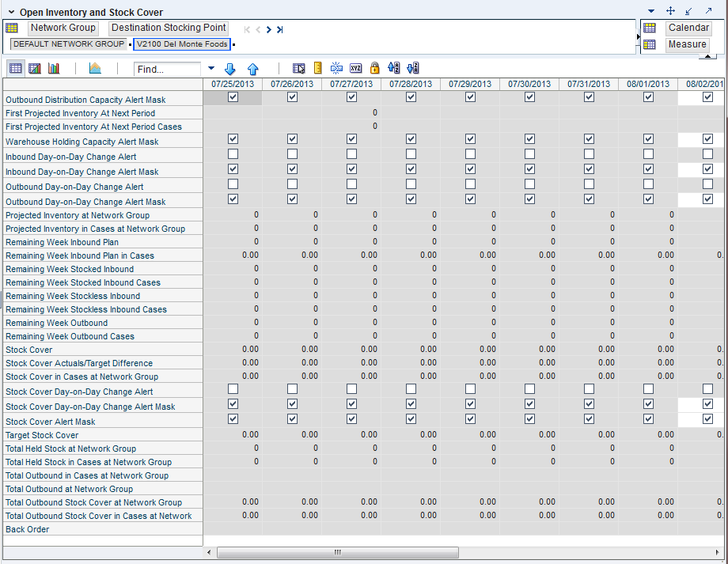Select the DEFAULT NETWORK GROUP tile
728x564 pixels.
68,44
